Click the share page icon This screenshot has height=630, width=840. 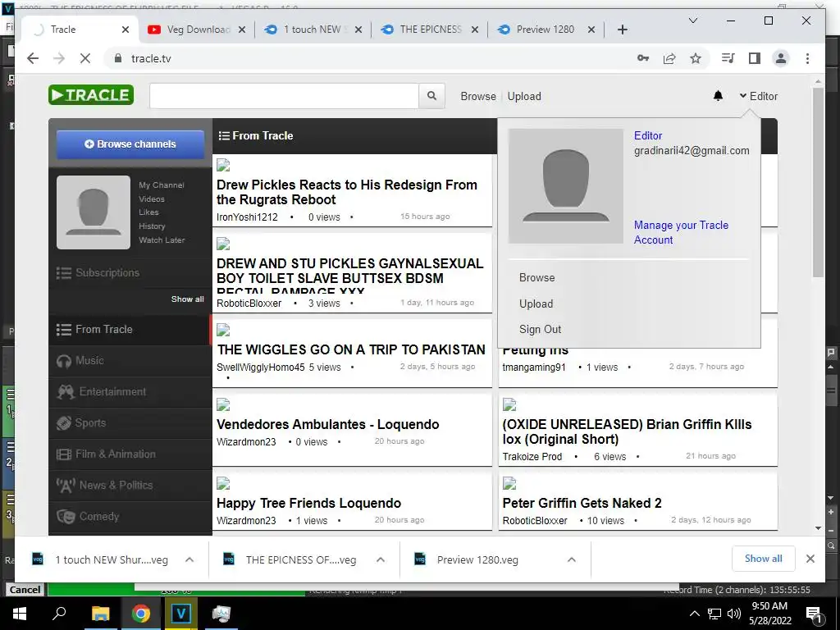(669, 58)
